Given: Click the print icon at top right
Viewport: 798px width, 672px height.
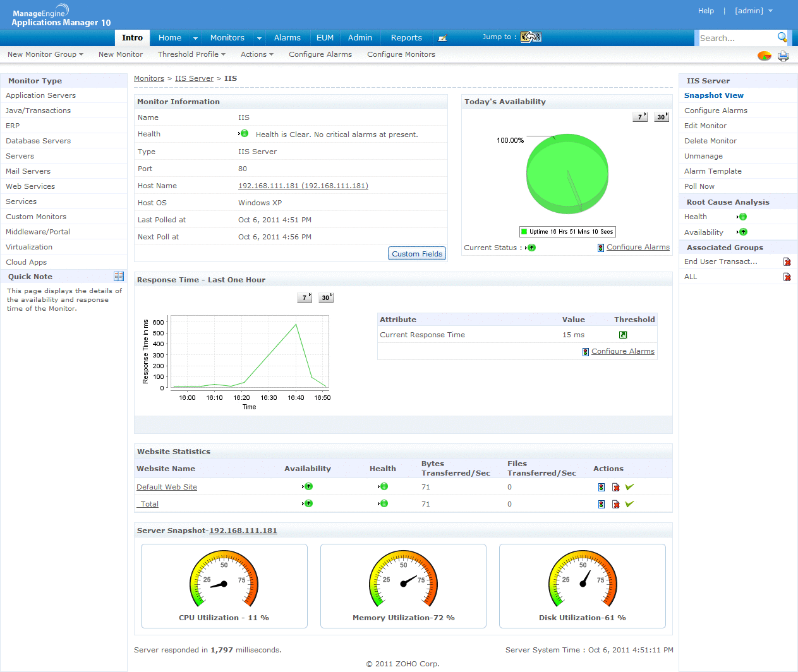Looking at the screenshot, I should tap(783, 56).
